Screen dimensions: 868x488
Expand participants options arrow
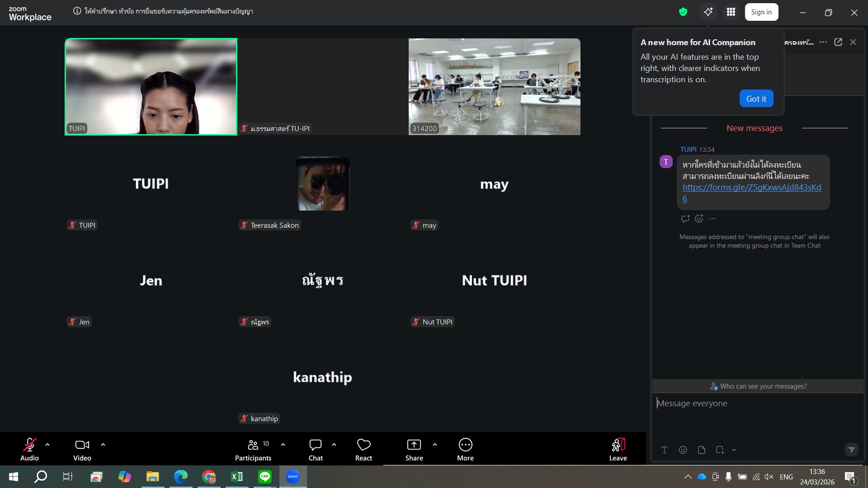pos(283,445)
